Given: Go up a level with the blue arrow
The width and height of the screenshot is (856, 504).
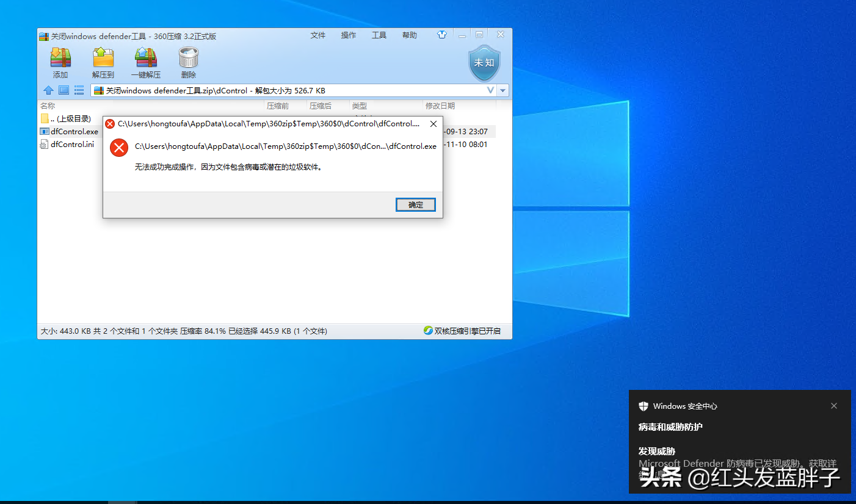Looking at the screenshot, I should click(x=48, y=90).
